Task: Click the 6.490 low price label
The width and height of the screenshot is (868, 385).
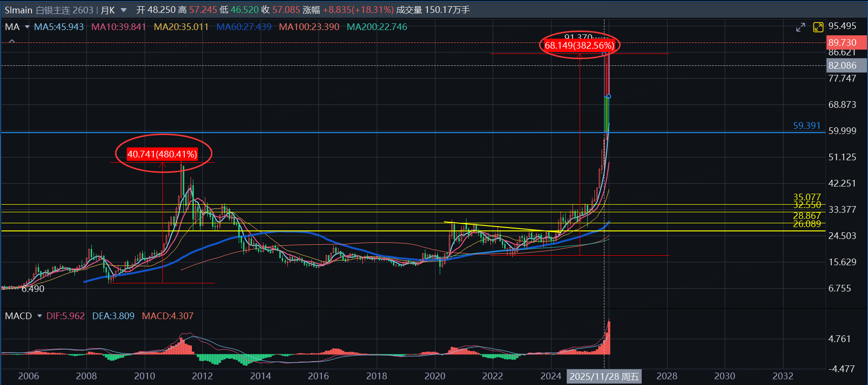Action: pos(33,289)
